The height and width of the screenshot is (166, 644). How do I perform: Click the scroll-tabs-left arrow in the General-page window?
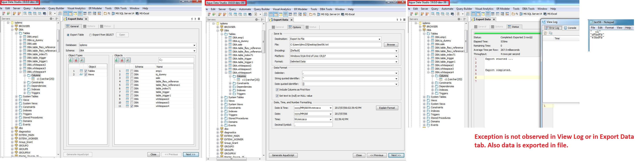[x=192, y=19]
